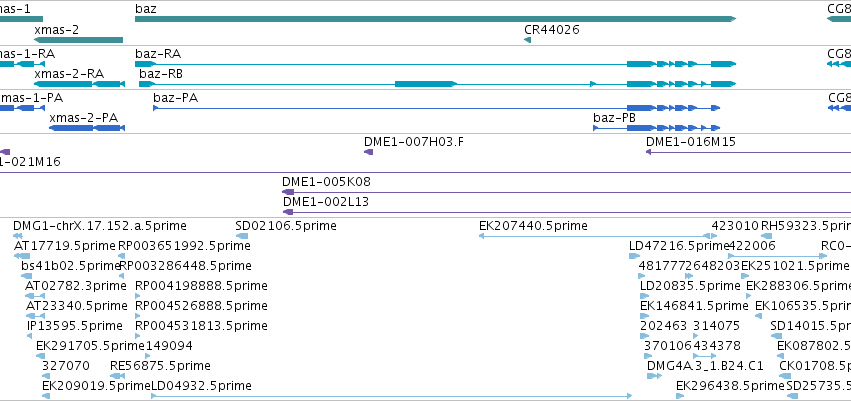Image resolution: width=851 pixels, height=401 pixels.
Task: Select the CR44026 gene marker
Action: pos(527,40)
